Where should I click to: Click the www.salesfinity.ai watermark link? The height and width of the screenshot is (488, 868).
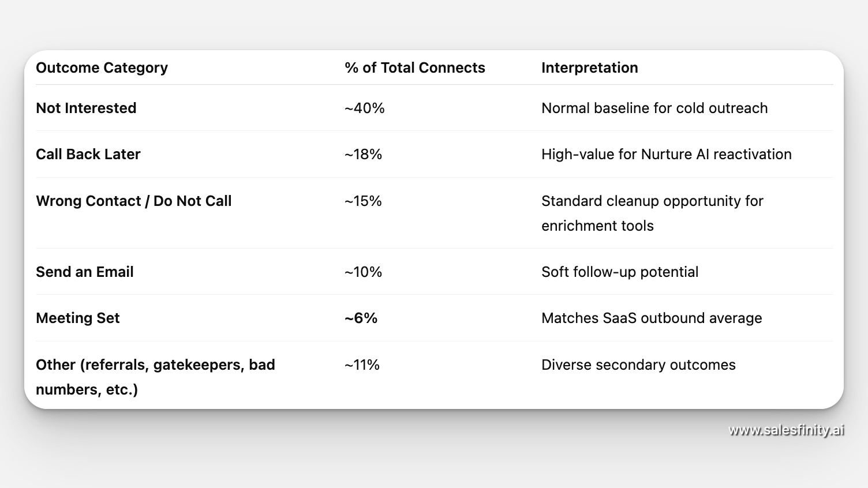(786, 430)
